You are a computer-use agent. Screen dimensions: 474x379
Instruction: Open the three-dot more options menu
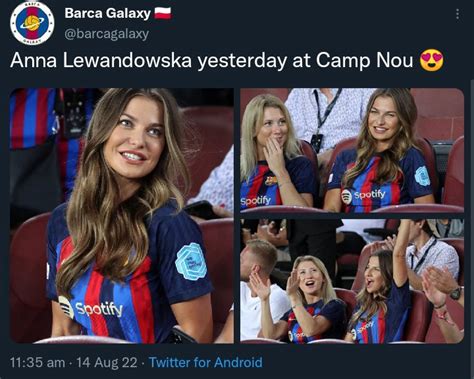point(457,14)
